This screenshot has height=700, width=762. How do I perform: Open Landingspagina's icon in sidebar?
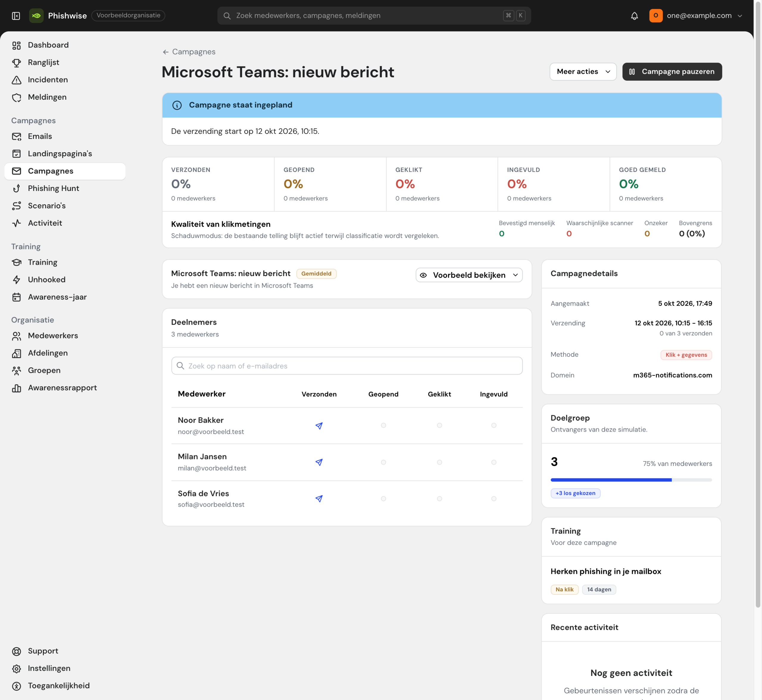pyautogui.click(x=16, y=154)
